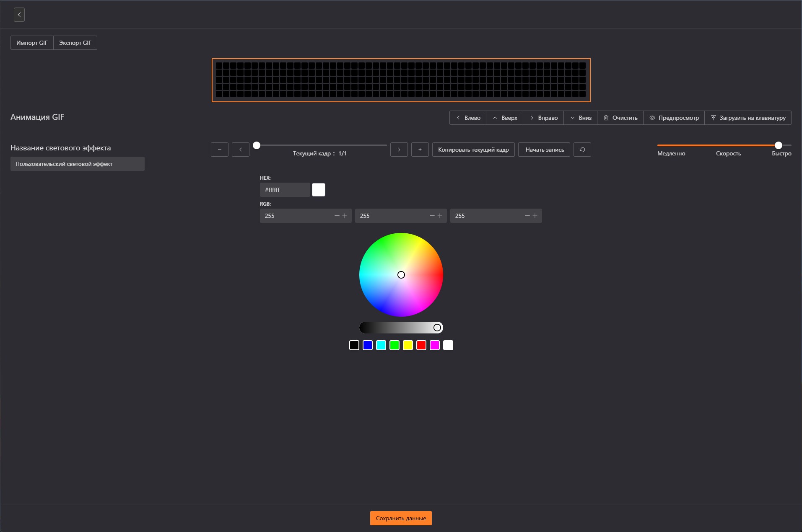Screen dimensions: 802x532
Task: Click Начать запись
Action: 544,150
